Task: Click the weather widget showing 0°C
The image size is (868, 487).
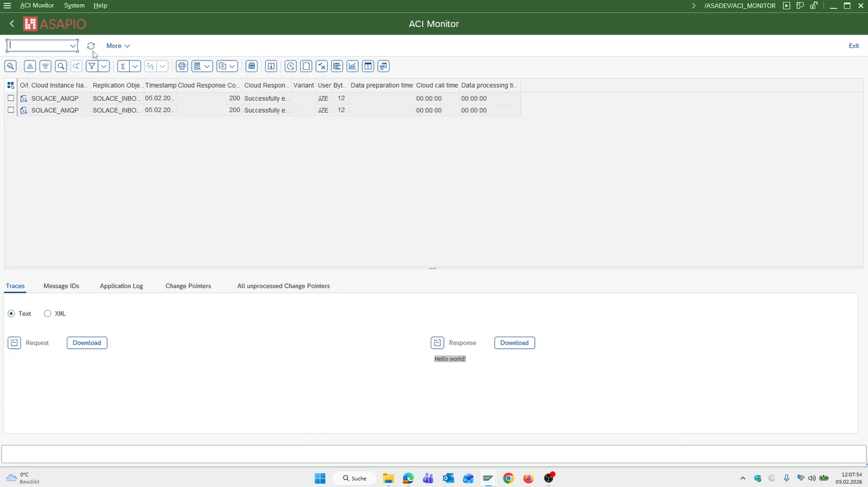Action: (22, 478)
